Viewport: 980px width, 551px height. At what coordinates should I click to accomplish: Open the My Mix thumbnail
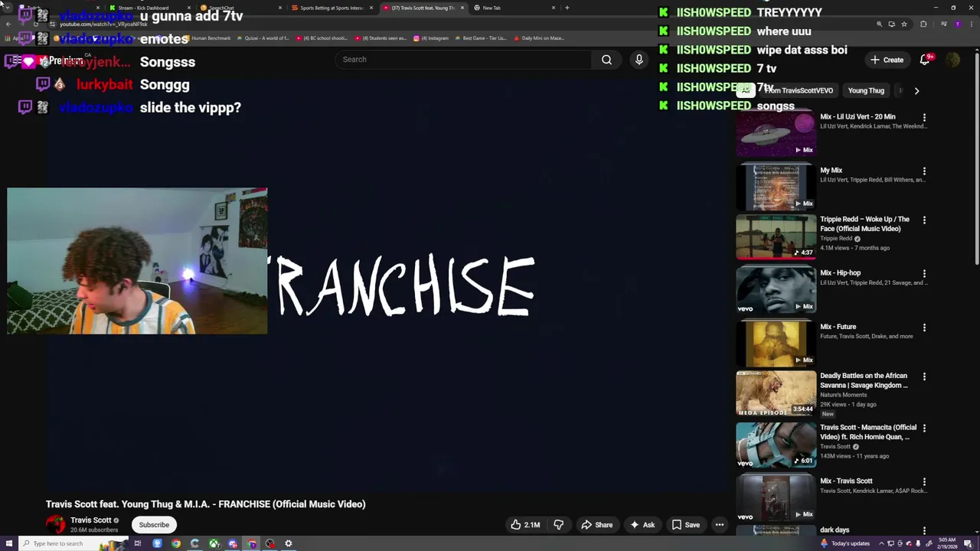[x=776, y=187]
